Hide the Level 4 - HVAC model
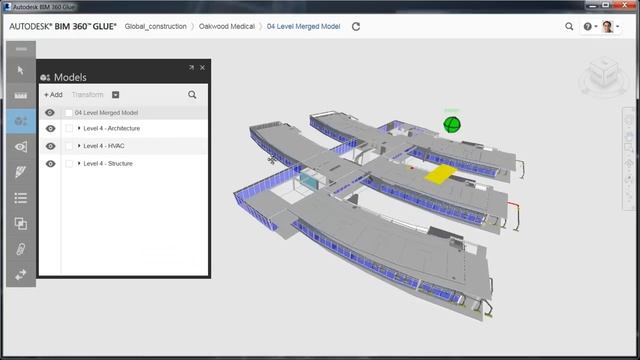This screenshot has width=640, height=360. click(50, 146)
